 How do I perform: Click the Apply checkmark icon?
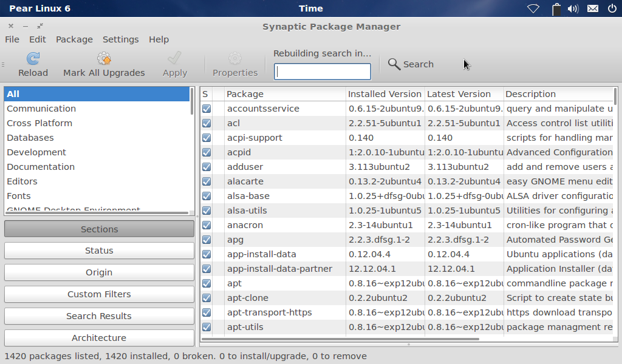(x=174, y=59)
